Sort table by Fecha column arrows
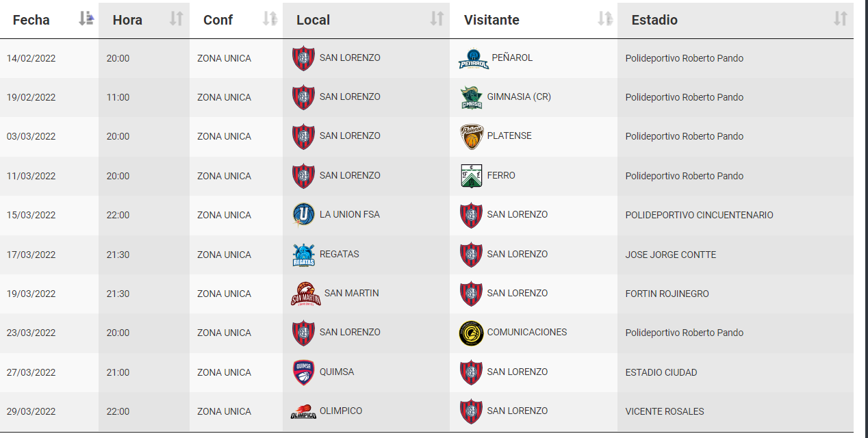 point(86,19)
